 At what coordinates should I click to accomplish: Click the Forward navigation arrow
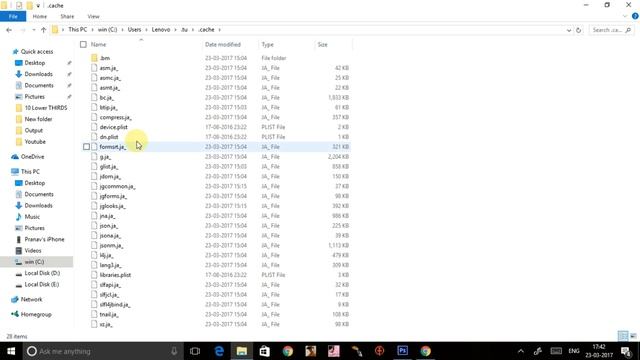click(23, 30)
